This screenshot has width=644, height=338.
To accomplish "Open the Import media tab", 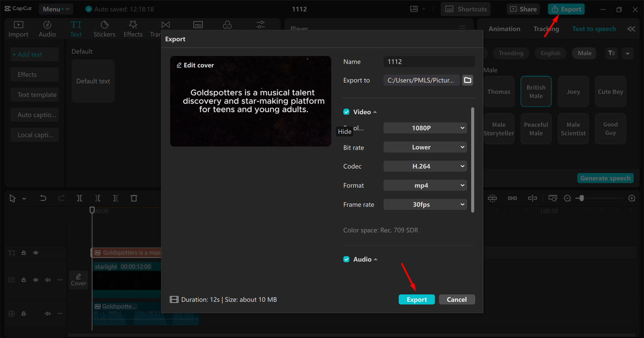I will coord(18,29).
